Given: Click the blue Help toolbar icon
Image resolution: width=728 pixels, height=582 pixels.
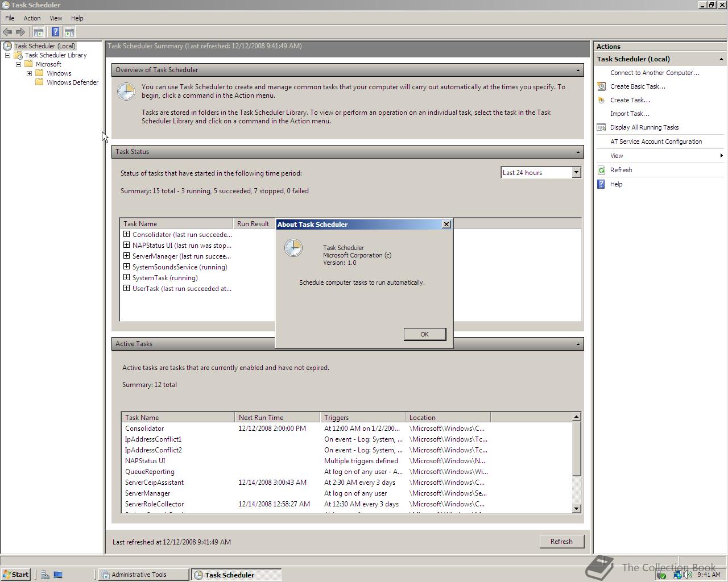Looking at the screenshot, I should (x=55, y=32).
